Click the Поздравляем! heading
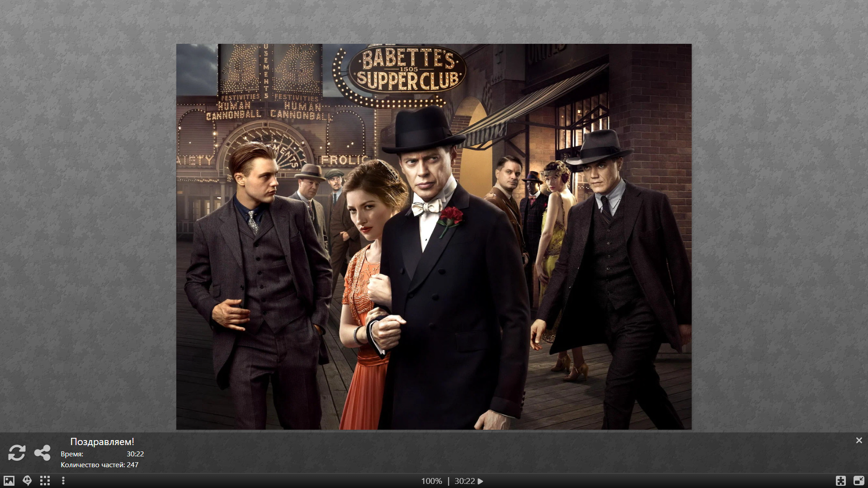This screenshot has width=868, height=488. coord(102,441)
